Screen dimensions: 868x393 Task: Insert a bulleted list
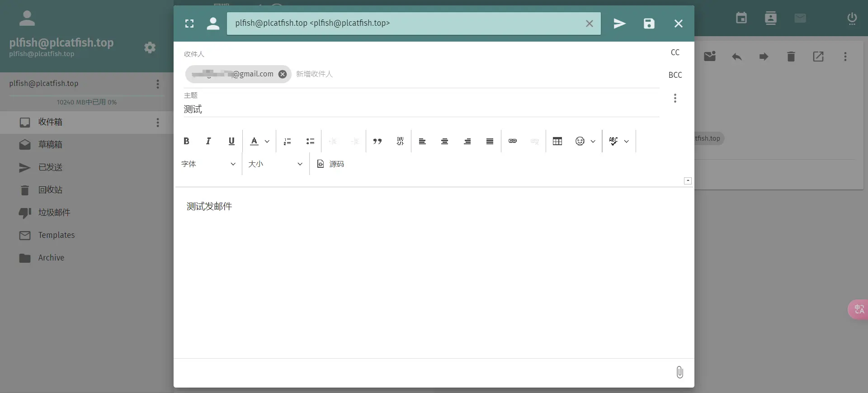click(310, 141)
